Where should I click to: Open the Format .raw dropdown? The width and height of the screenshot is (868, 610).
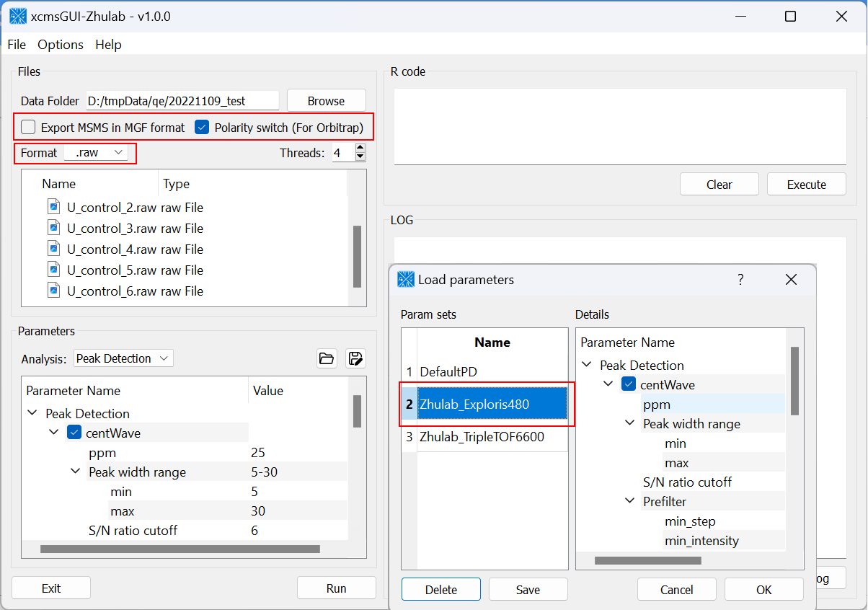(96, 153)
